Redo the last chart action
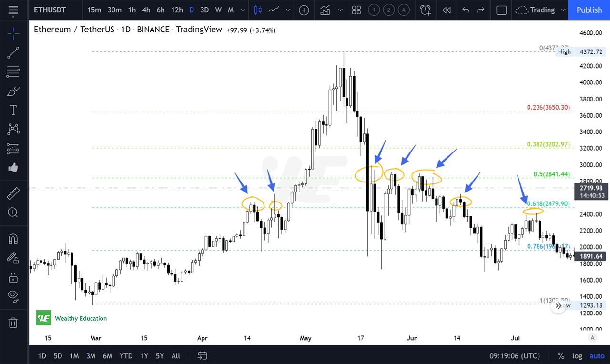This screenshot has height=364, width=610. [x=481, y=10]
